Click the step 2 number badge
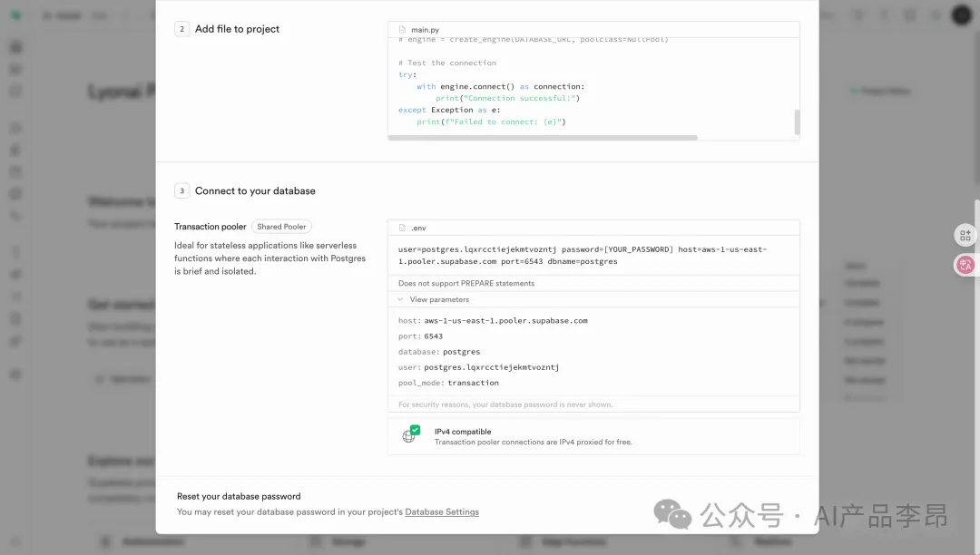This screenshot has width=980, height=555. pos(182,29)
